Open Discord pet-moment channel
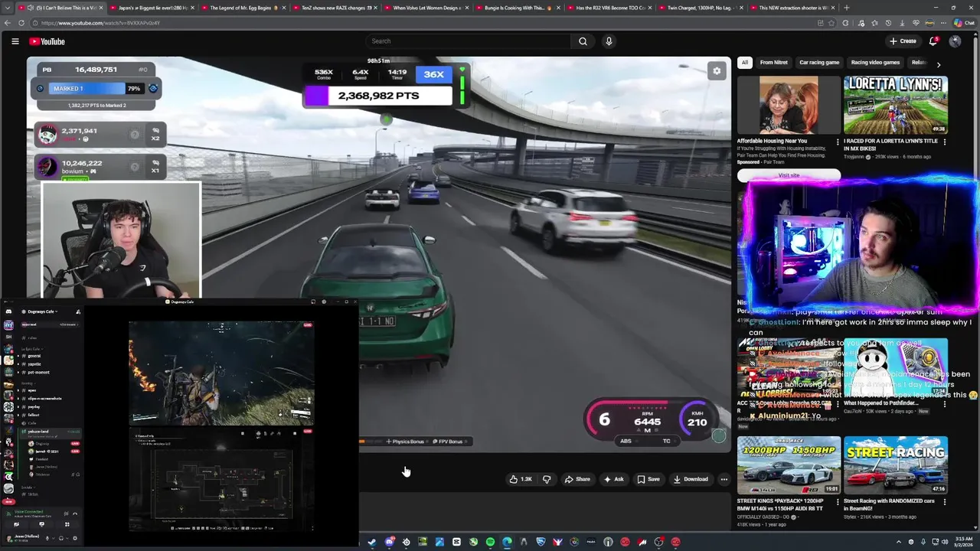 pyautogui.click(x=38, y=373)
